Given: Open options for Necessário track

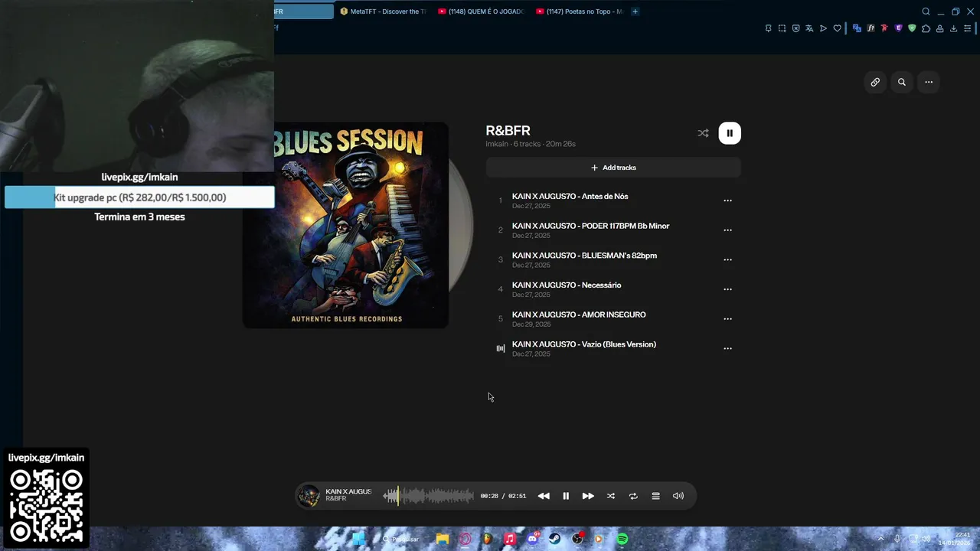Looking at the screenshot, I should pos(727,289).
